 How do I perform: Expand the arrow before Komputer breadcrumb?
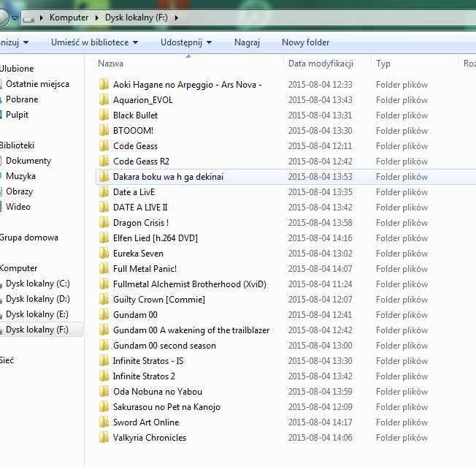click(42, 18)
